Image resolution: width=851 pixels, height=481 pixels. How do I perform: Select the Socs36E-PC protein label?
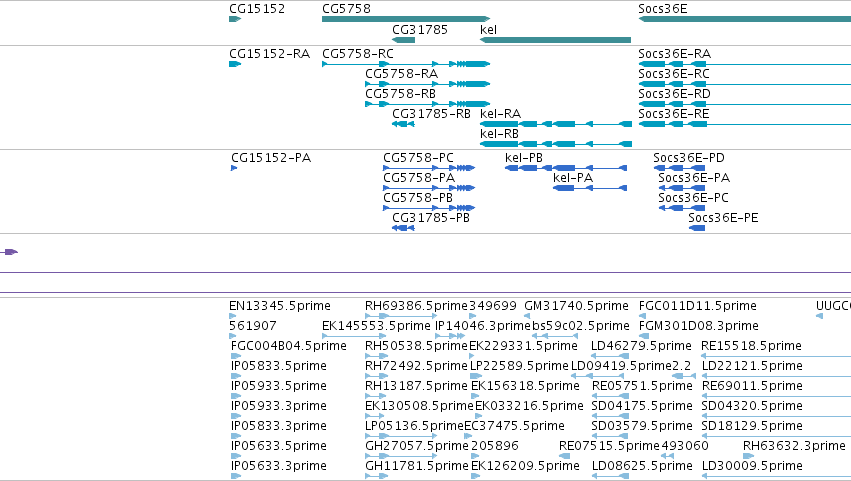(693, 198)
